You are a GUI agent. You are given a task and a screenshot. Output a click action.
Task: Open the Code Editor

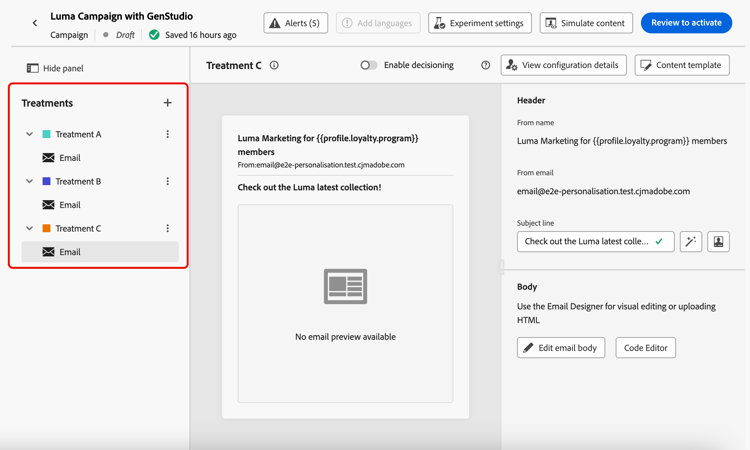(x=645, y=348)
